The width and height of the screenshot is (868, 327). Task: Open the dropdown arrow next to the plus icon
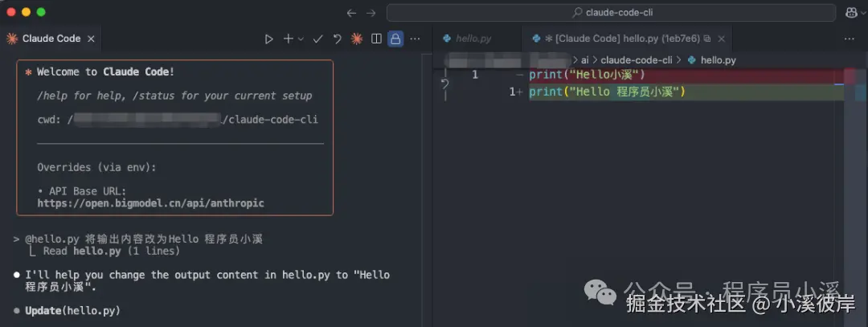(x=301, y=39)
